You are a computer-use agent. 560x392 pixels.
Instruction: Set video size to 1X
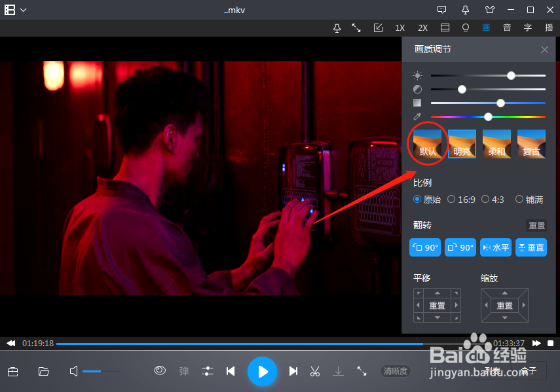pyautogui.click(x=400, y=28)
